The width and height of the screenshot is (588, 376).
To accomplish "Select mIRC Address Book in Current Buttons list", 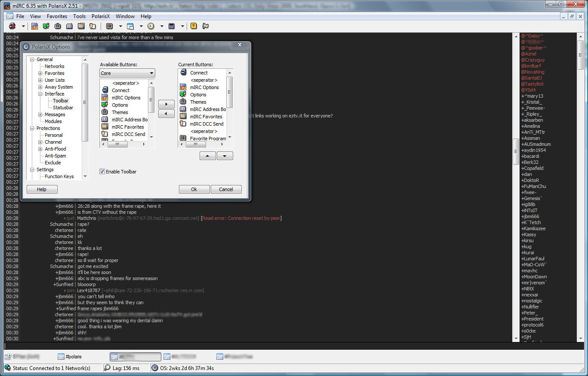I will (x=208, y=109).
